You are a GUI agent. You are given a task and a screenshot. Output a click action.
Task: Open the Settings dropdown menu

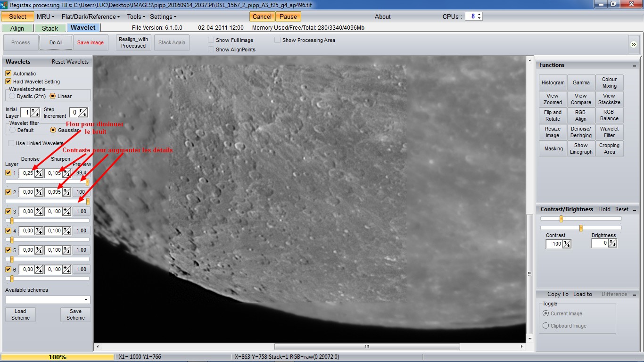pos(163,16)
